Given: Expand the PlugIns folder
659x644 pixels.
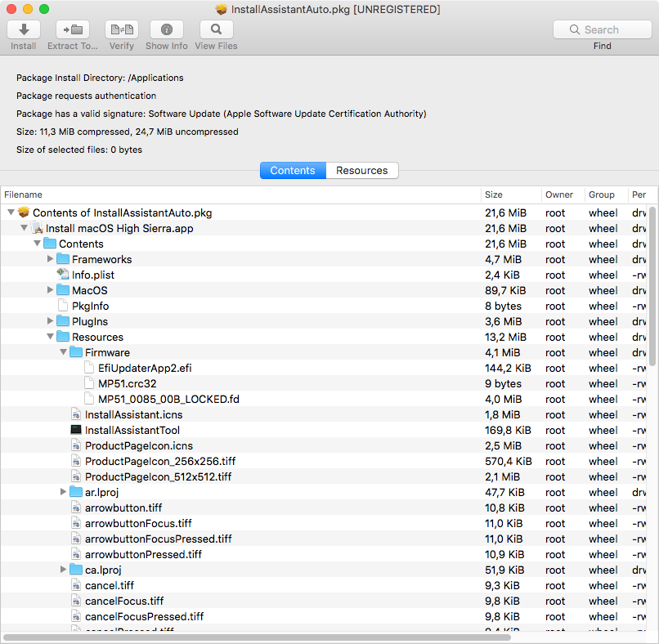Looking at the screenshot, I should 51,321.
